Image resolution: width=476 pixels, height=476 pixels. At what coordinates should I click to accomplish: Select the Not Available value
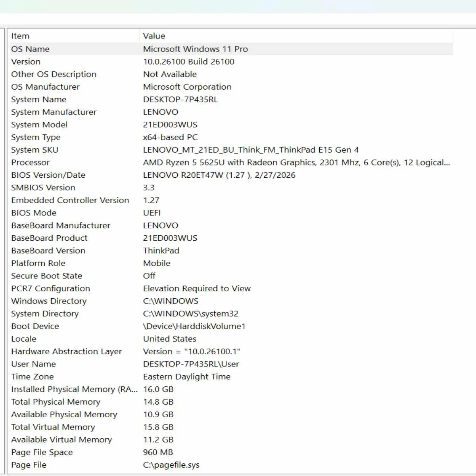(170, 74)
